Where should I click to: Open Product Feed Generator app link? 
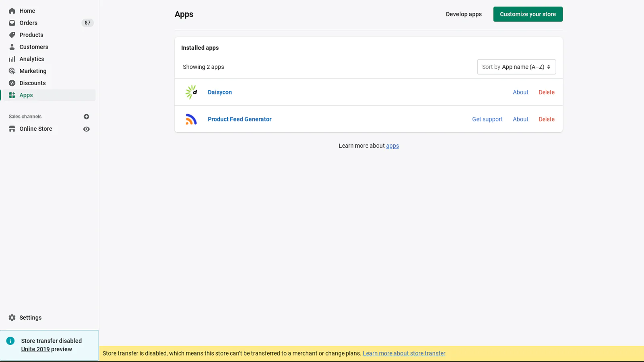239,119
